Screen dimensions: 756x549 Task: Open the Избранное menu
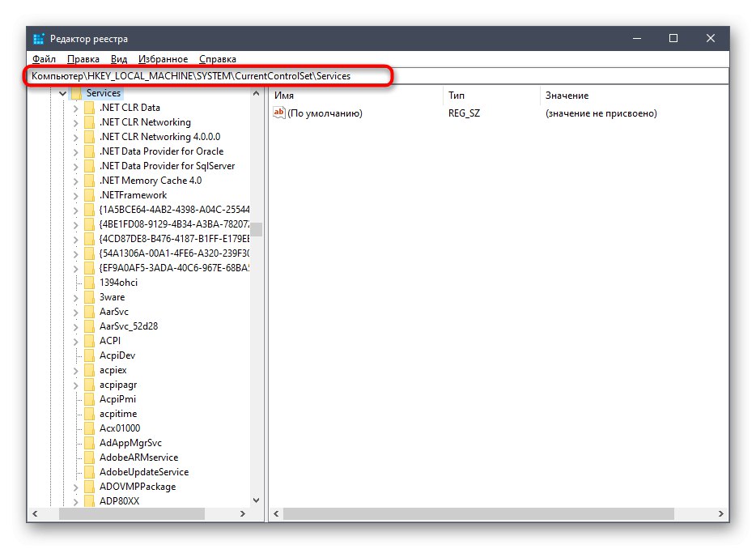click(163, 59)
